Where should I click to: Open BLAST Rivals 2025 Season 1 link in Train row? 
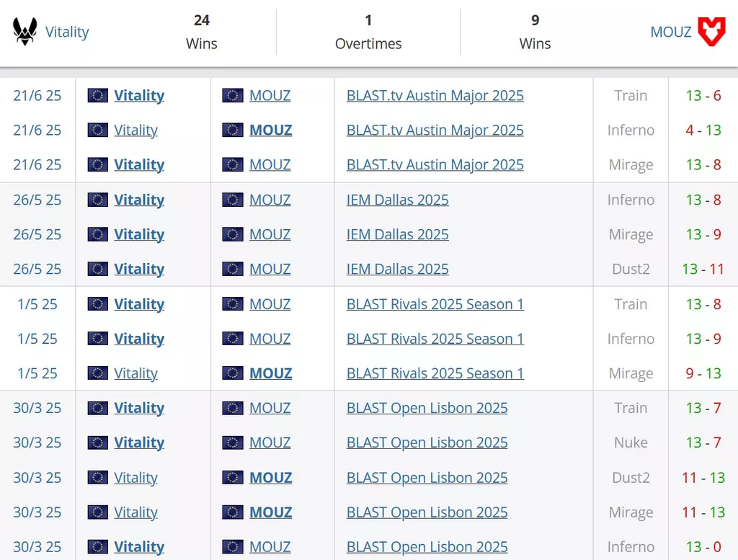pos(435,304)
